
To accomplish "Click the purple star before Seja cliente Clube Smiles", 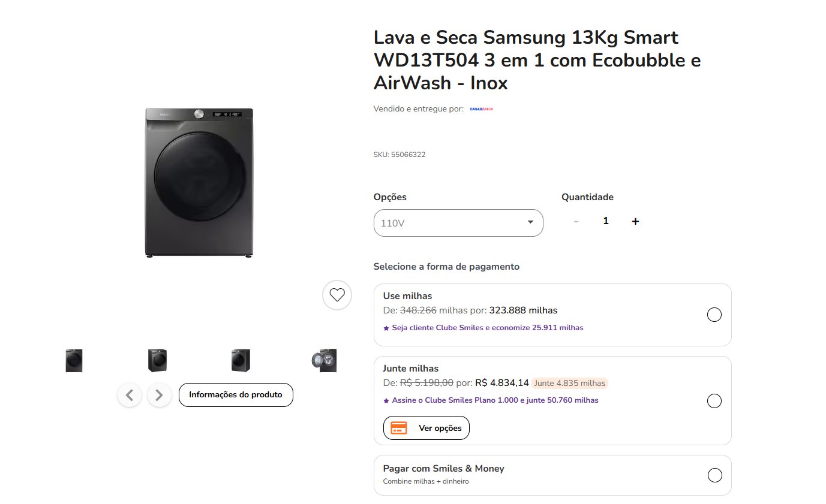I will [x=386, y=328].
